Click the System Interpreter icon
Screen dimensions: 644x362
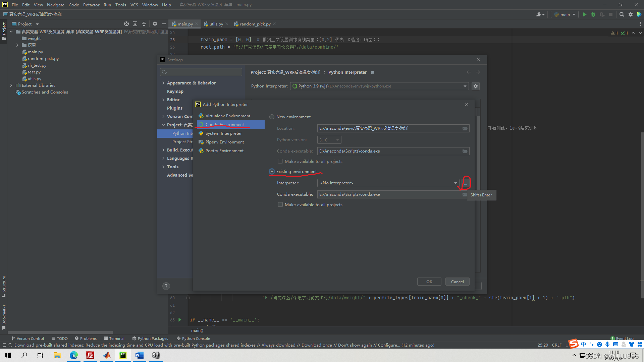pyautogui.click(x=201, y=133)
